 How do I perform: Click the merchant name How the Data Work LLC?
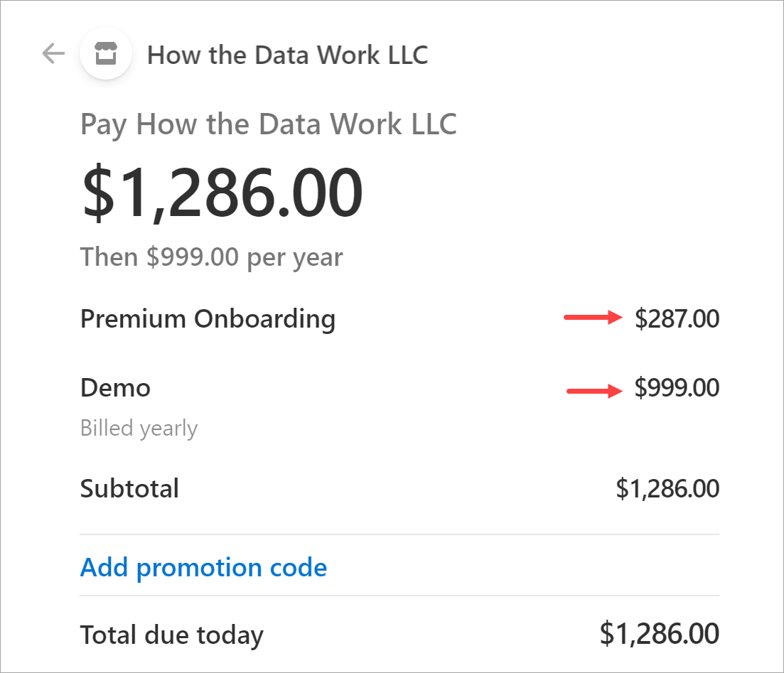[288, 54]
